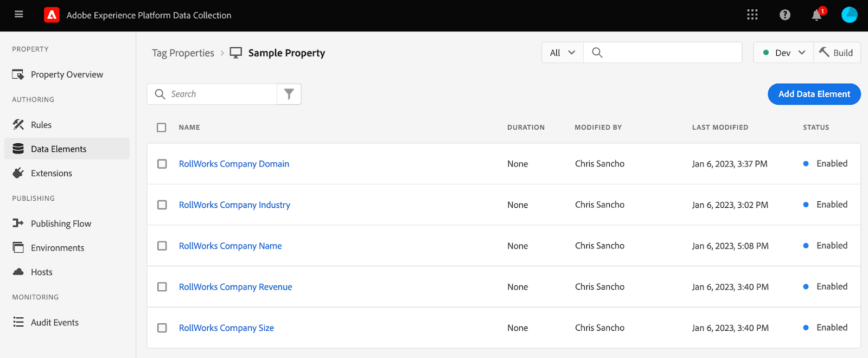868x358 pixels.
Task: Open Extensions in the sidebar
Action: [x=51, y=173]
